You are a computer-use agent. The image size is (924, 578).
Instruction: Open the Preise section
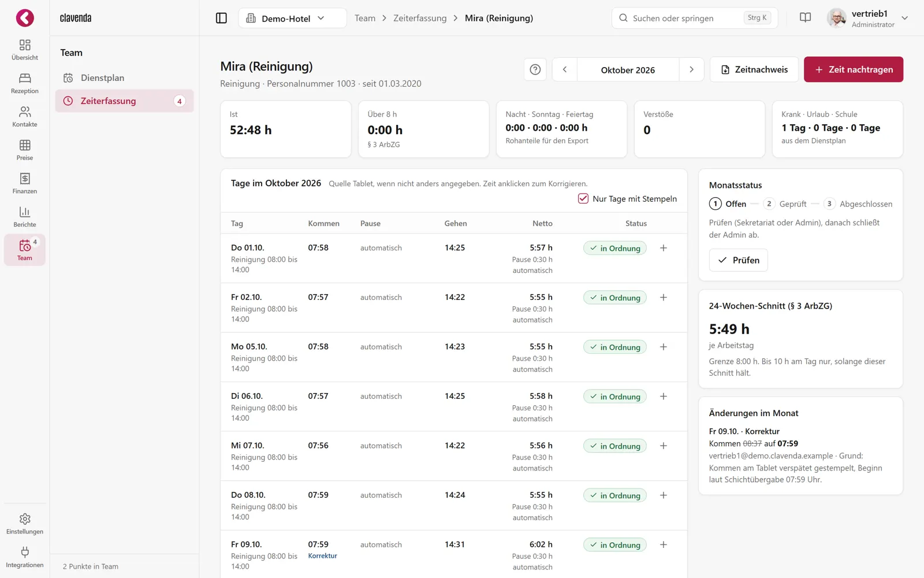point(25,150)
